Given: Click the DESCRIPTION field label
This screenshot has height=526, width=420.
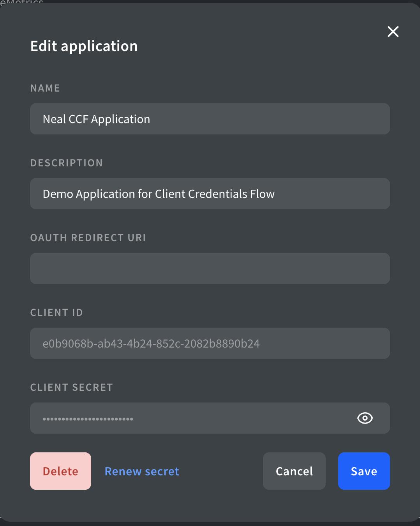Looking at the screenshot, I should point(67,163).
